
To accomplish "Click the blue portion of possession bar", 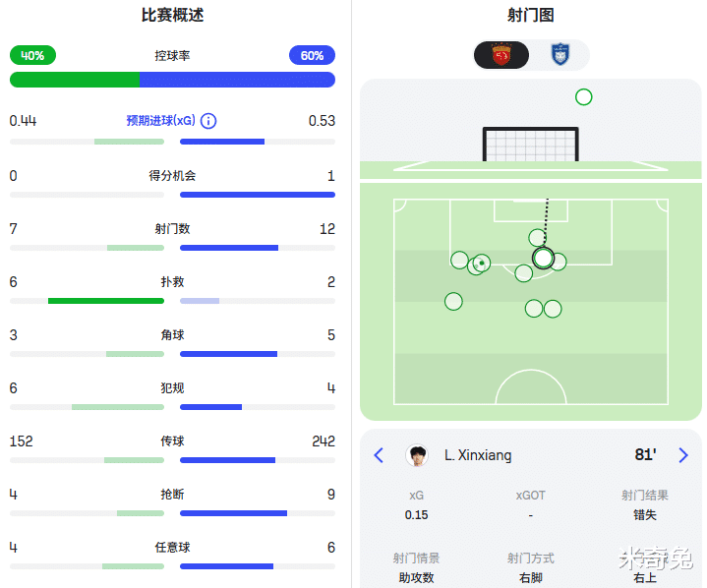I will click(x=236, y=80).
